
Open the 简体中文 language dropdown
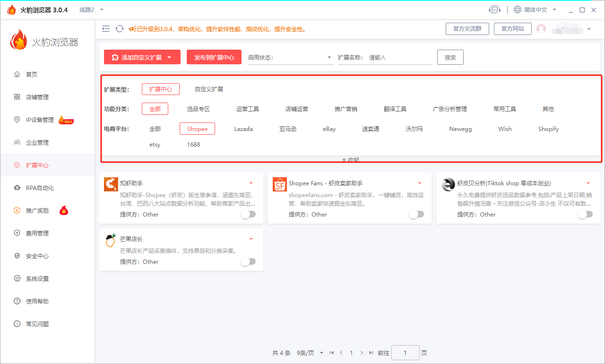click(535, 9)
